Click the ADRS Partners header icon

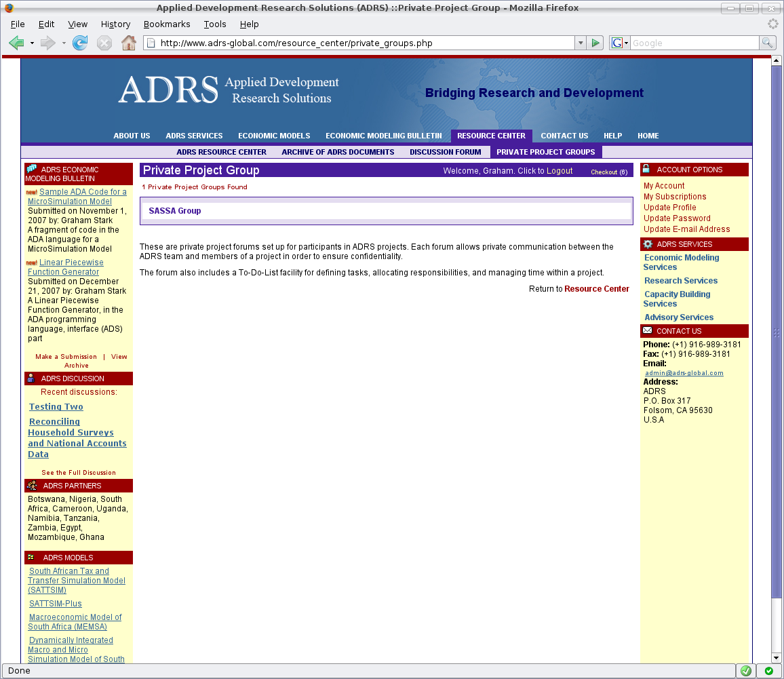coord(31,485)
